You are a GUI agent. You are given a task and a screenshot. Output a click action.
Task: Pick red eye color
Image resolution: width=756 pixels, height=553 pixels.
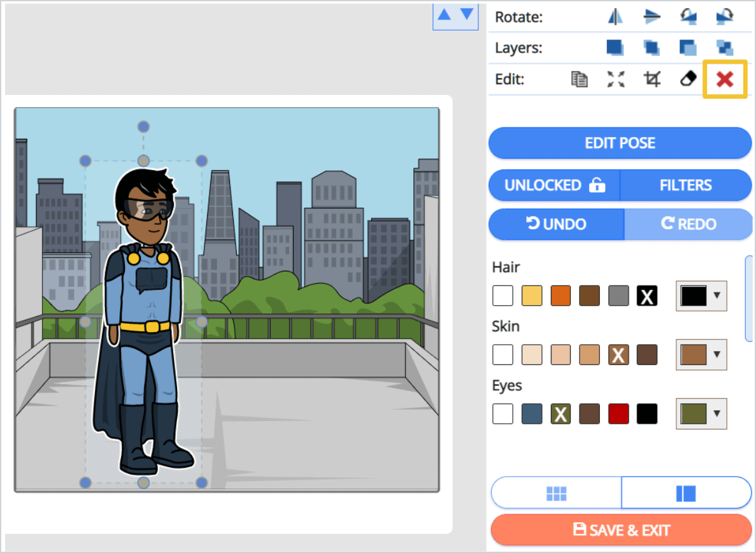click(x=618, y=413)
